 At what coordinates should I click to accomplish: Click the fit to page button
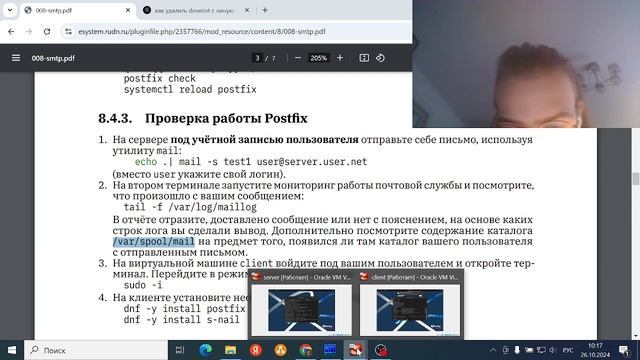364,58
